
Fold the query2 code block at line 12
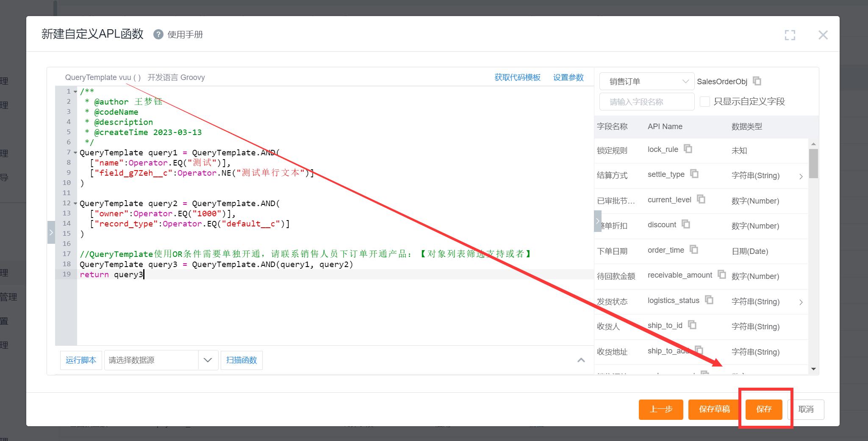(x=75, y=203)
